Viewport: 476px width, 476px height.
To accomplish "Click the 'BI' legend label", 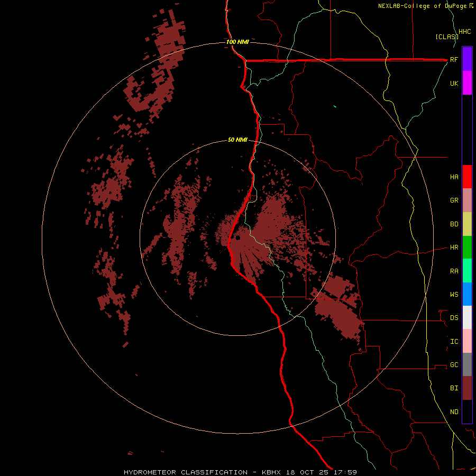I will pos(454,388).
